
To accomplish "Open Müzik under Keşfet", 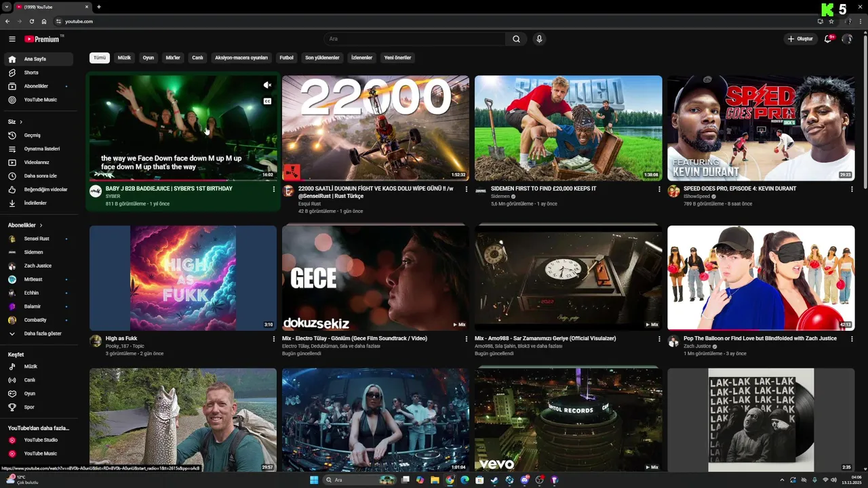I will 37,366.
